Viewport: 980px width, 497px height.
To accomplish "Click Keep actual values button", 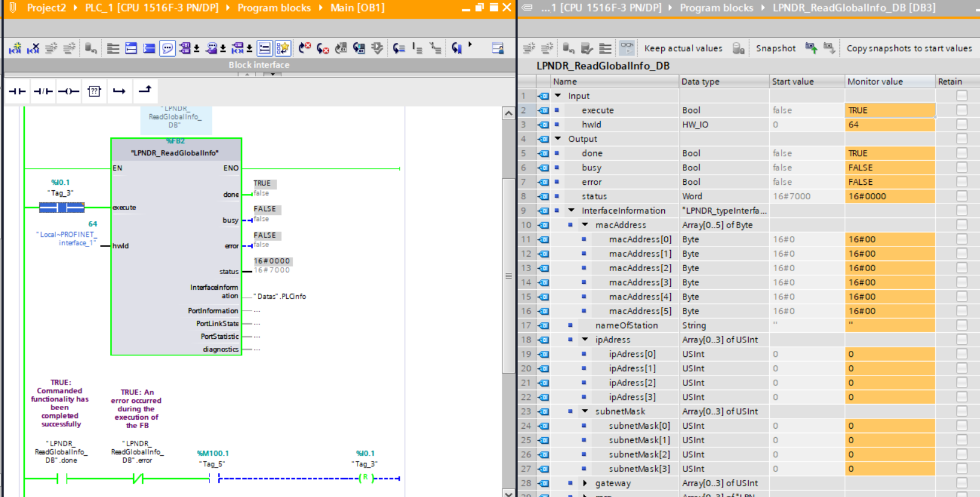I will [682, 48].
